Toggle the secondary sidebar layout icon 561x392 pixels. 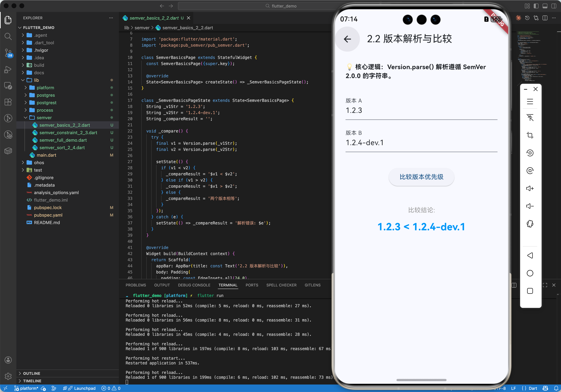[x=554, y=6]
